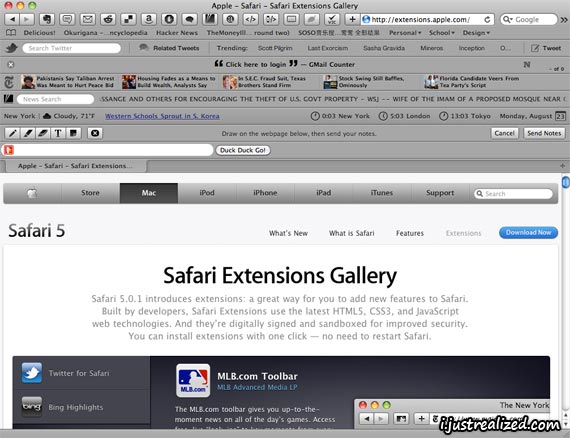
Task: Open the Design bookmarks folder dropdown
Action: coord(476,33)
